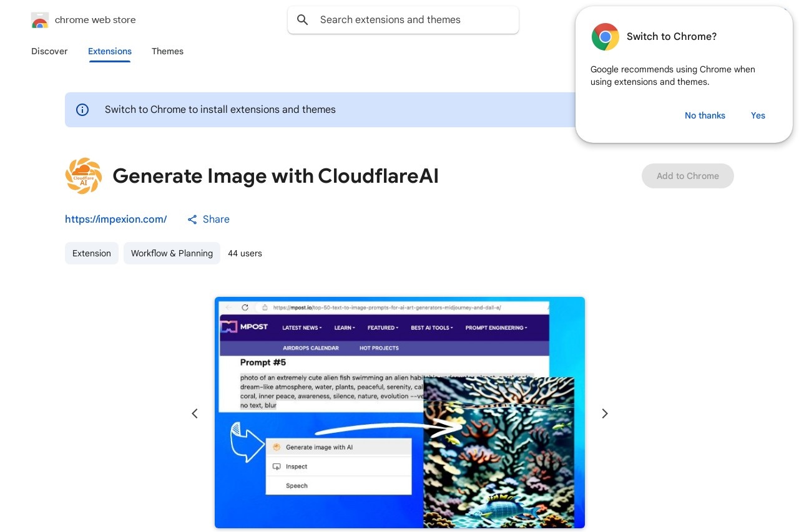Click the 44 users text
This screenshot has height=532, width=799.
[x=245, y=253]
